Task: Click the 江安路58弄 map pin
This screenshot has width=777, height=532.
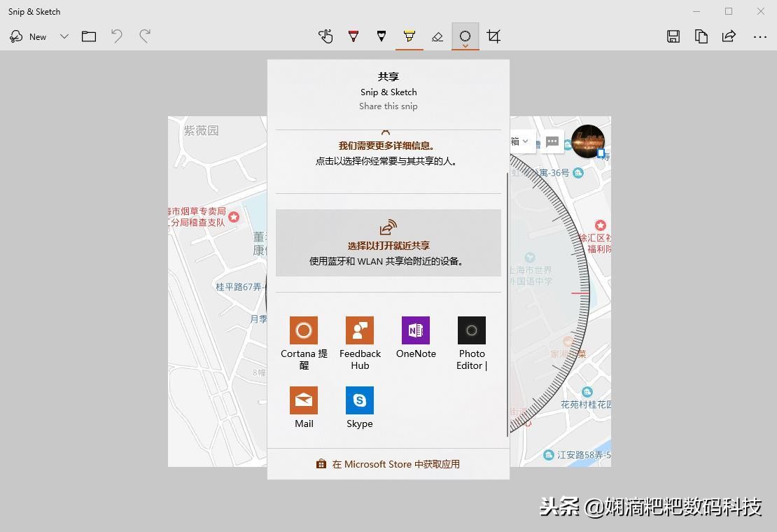Action: 548,455
